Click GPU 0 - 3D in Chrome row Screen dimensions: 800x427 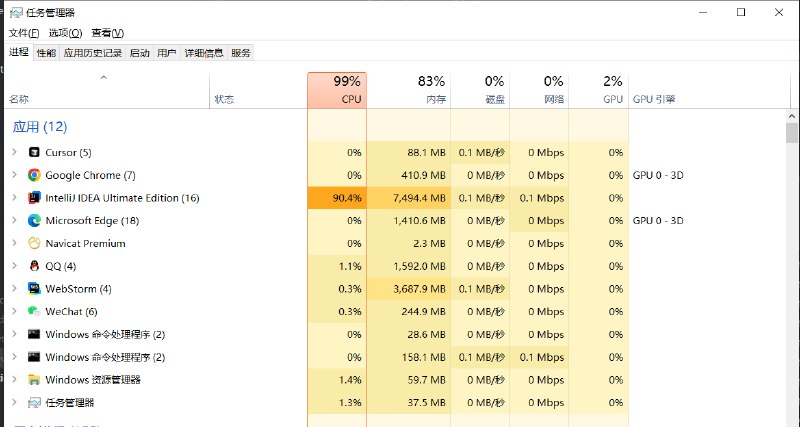658,175
